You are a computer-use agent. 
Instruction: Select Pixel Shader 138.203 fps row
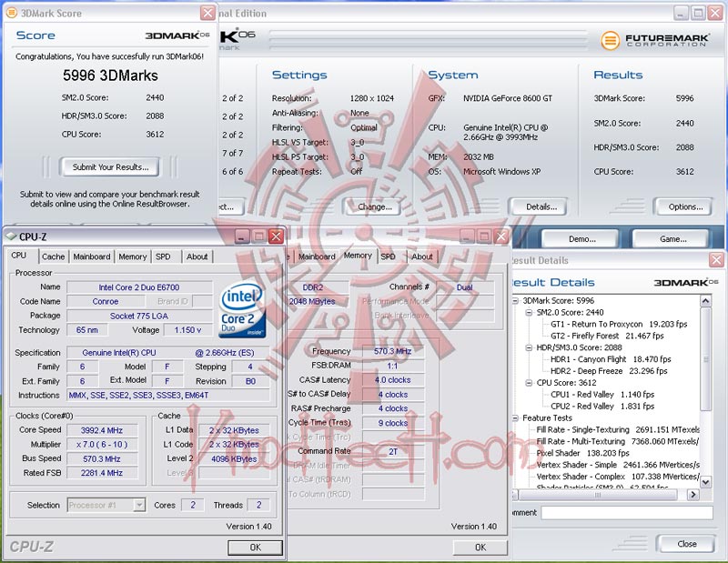[x=582, y=453]
